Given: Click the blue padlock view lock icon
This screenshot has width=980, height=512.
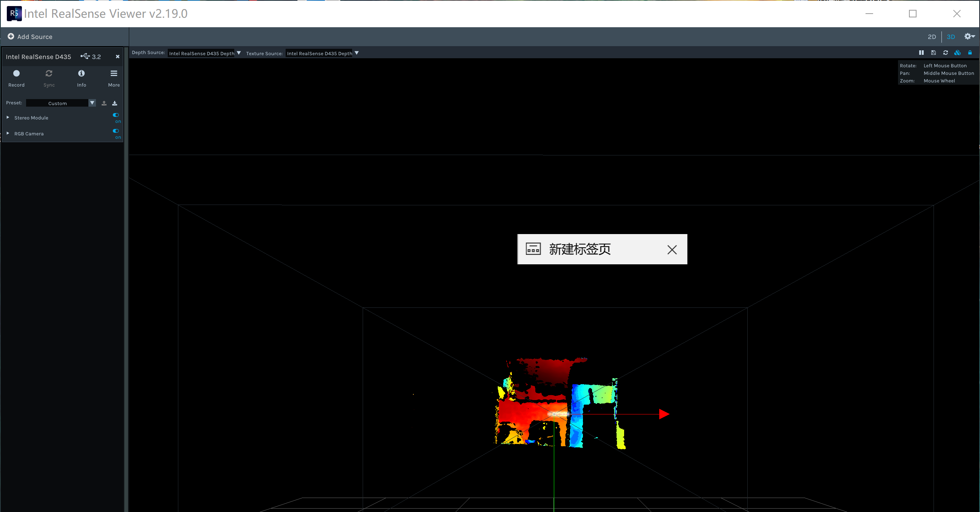Looking at the screenshot, I should coord(970,53).
